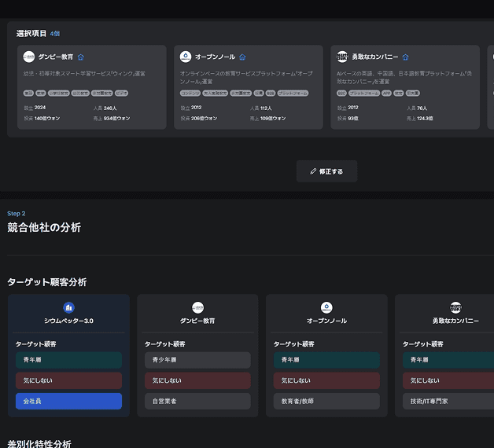Viewport: 494px width, 448px height.
Task: Open the 勇敢なカンパニー company card title
Action: coord(375,57)
